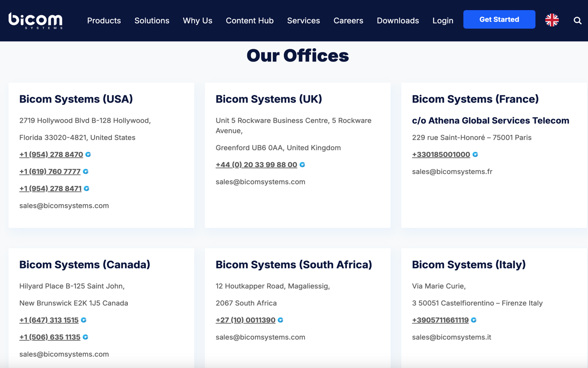Click call icon beside +1 (954) 278 8471
588x368 pixels.
[x=86, y=189]
